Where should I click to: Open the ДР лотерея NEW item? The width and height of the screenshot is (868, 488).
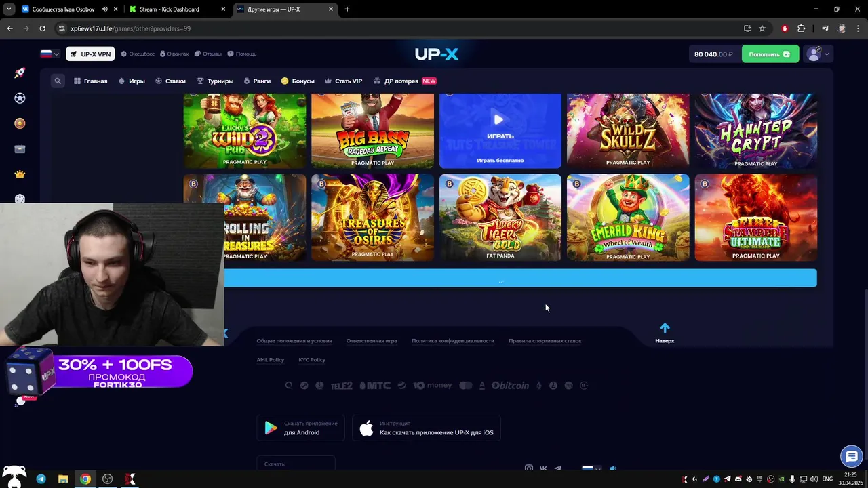point(405,81)
